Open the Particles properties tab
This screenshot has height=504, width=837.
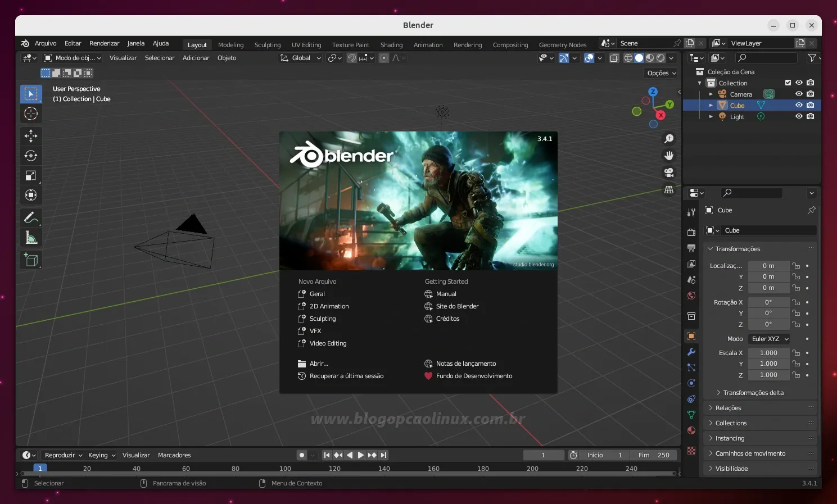pyautogui.click(x=691, y=367)
